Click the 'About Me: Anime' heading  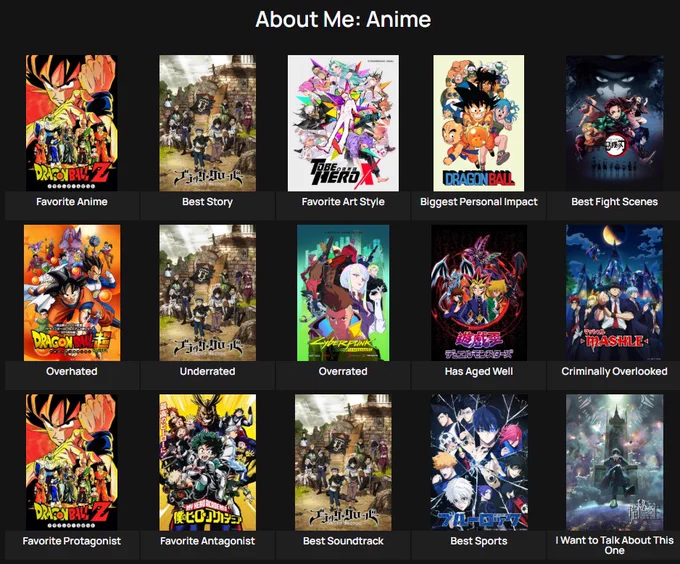click(343, 20)
